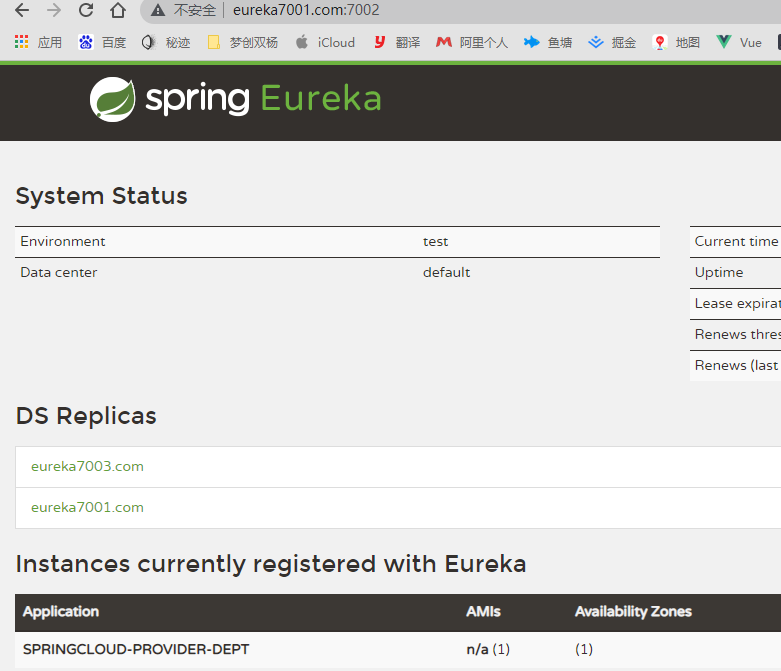The height and width of the screenshot is (671, 781).
Task: Click the (1) availability zones cell
Action: 584,650
